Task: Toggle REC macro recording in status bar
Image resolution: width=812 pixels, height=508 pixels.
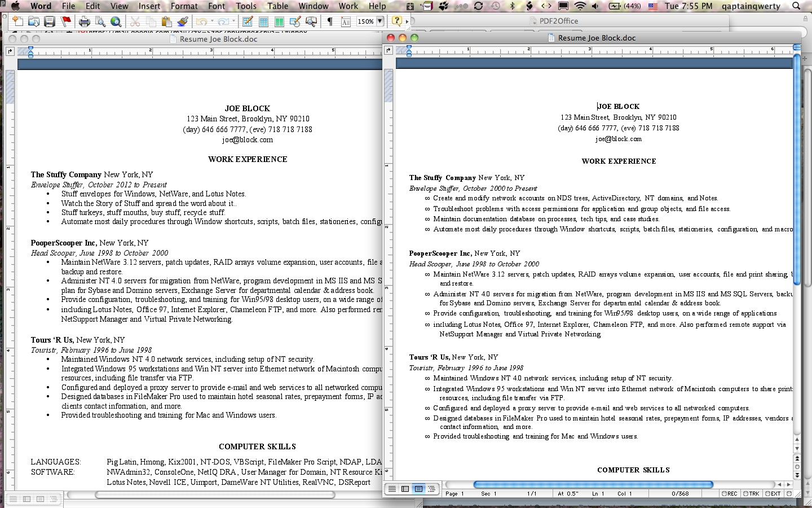Action: click(730, 493)
